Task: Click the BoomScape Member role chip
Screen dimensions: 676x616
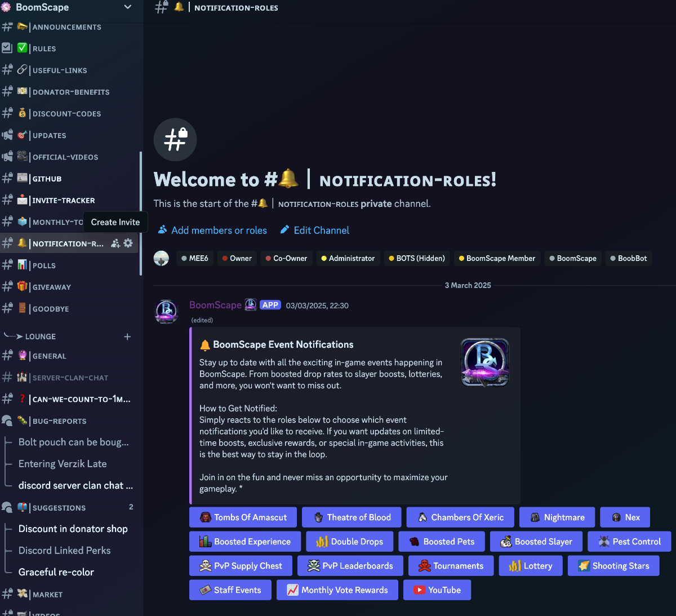Action: pyautogui.click(x=497, y=258)
